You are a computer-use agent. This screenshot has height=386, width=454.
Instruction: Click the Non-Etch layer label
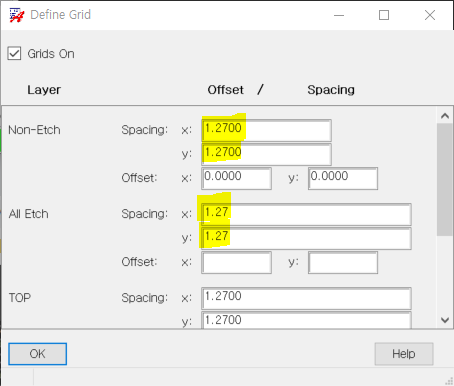(x=34, y=130)
